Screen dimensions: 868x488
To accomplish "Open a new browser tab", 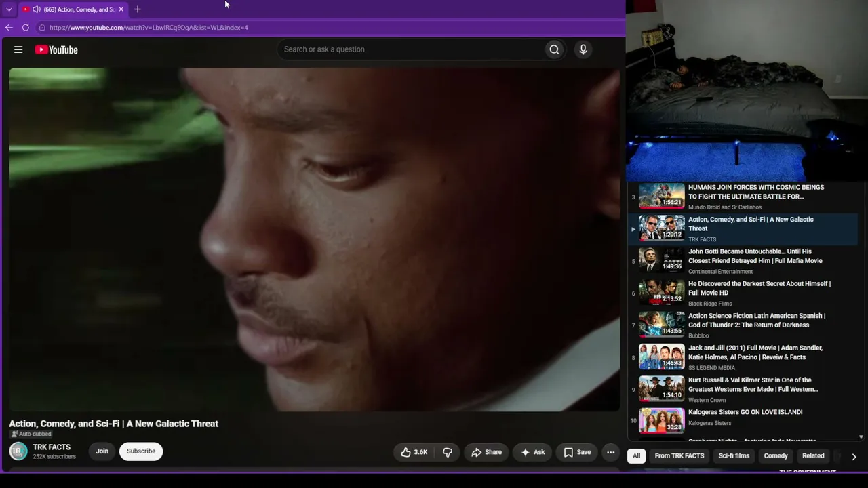I will 138,9.
